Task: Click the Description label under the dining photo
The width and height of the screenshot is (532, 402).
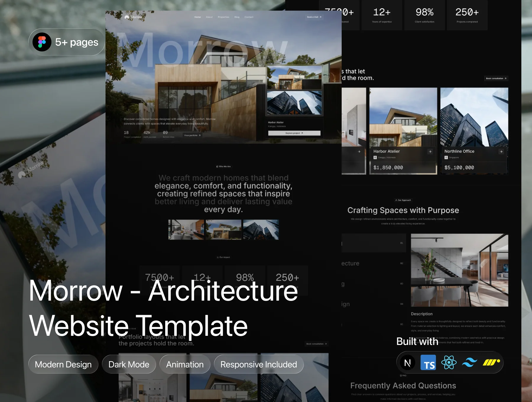Action: click(x=422, y=314)
